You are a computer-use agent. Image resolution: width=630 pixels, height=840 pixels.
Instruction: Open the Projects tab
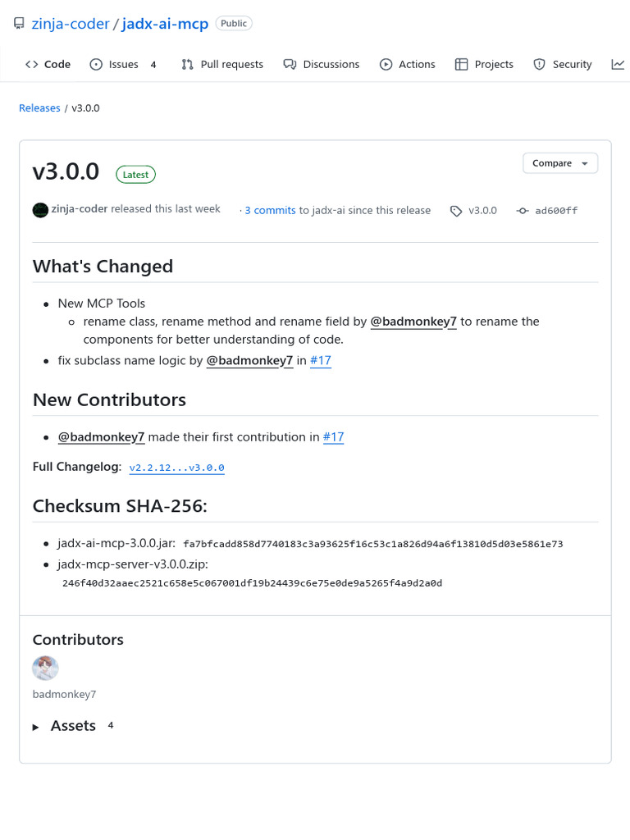point(484,64)
